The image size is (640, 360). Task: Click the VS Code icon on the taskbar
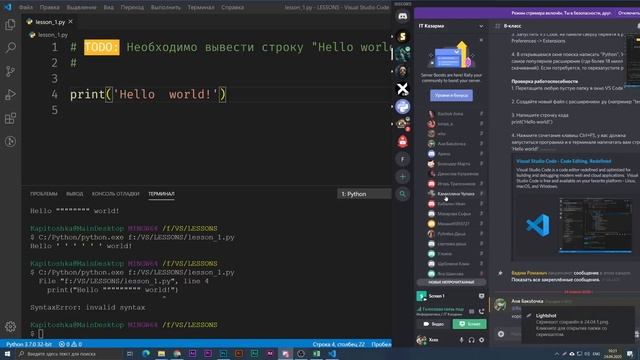coord(332,354)
